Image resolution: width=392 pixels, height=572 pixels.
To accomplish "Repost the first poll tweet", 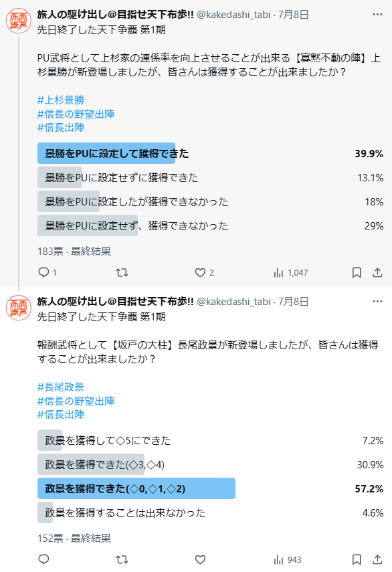I will (122, 272).
